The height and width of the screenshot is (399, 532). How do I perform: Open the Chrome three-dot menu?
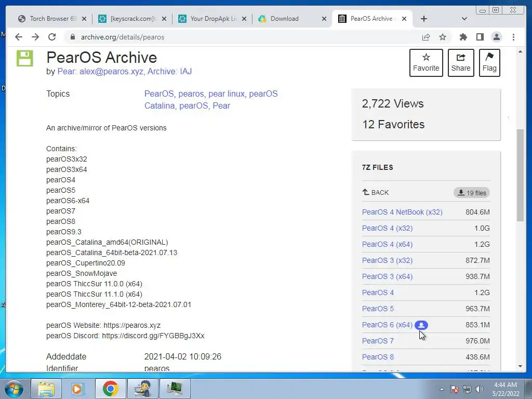click(513, 37)
